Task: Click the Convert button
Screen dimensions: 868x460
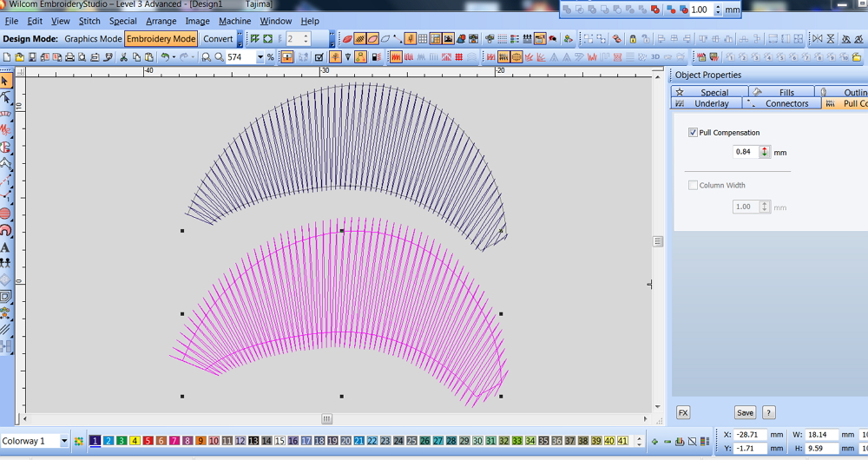Action: 218,39
